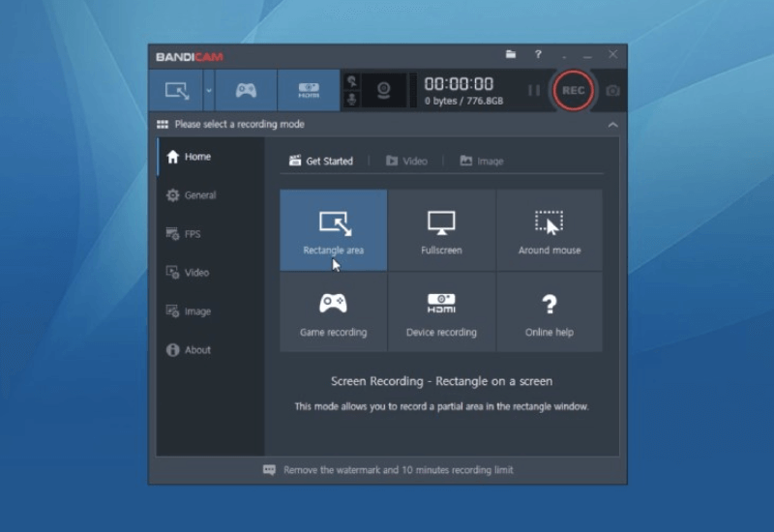Click the recording mode grid icon
The height and width of the screenshot is (532, 774).
[163, 125]
